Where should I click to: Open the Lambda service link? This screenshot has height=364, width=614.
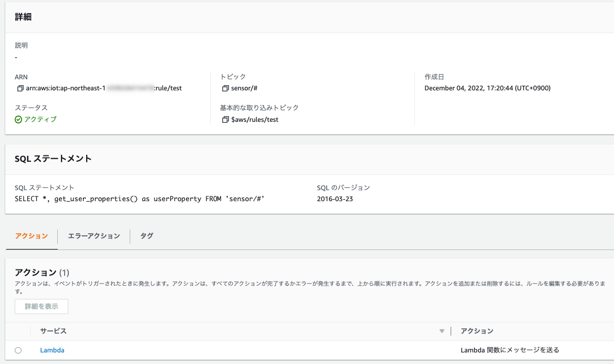pos(51,350)
